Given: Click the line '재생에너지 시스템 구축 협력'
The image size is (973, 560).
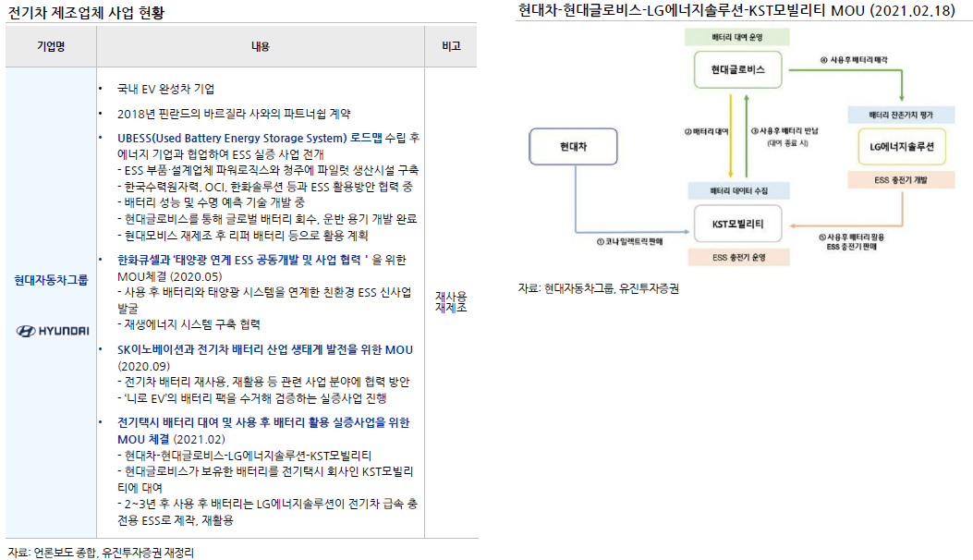Looking at the screenshot, I should (189, 324).
